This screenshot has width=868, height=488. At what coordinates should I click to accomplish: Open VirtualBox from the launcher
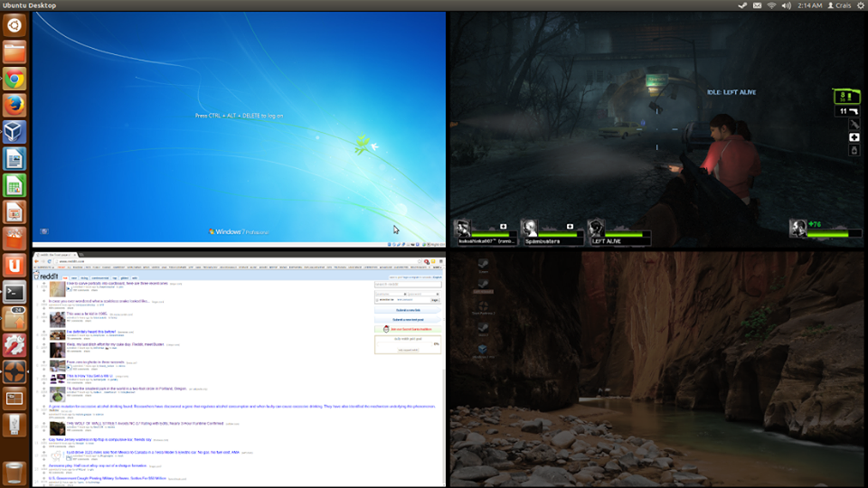(14, 133)
